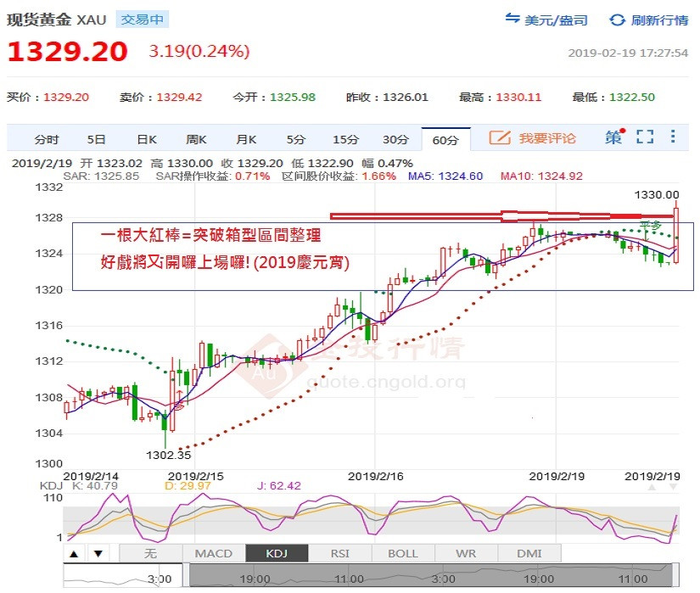Click the 刷新行情 refresh text link
700x593 pixels.
(659, 20)
